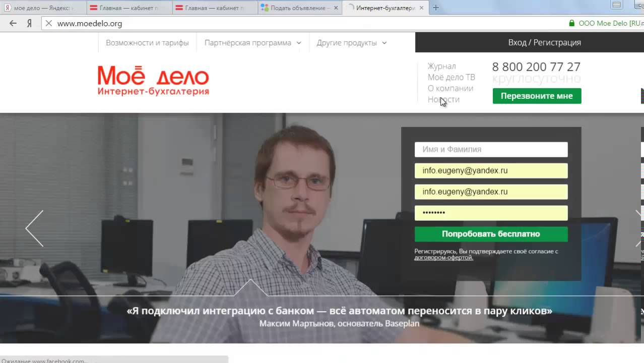Go back with the browser back arrow

coord(13,23)
